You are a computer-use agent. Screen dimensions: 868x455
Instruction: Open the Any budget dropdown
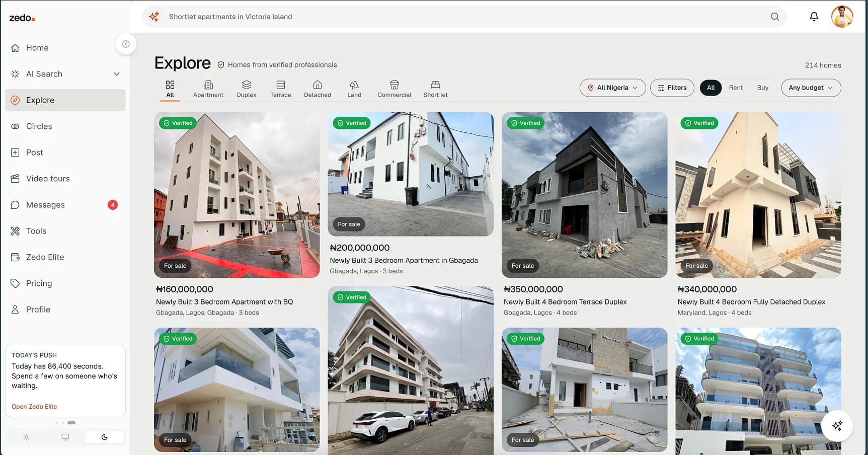click(811, 88)
